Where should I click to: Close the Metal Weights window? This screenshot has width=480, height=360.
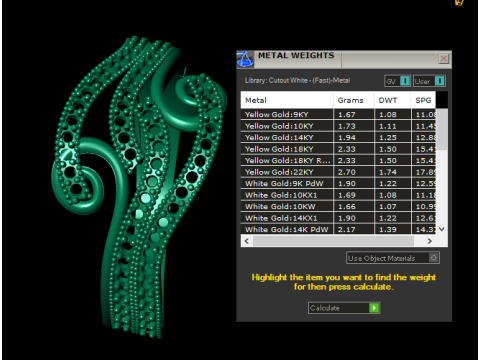tap(444, 59)
